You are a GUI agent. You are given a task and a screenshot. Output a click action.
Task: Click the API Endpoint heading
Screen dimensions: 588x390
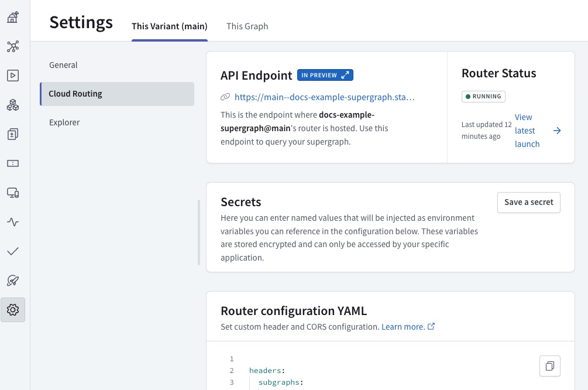point(256,76)
